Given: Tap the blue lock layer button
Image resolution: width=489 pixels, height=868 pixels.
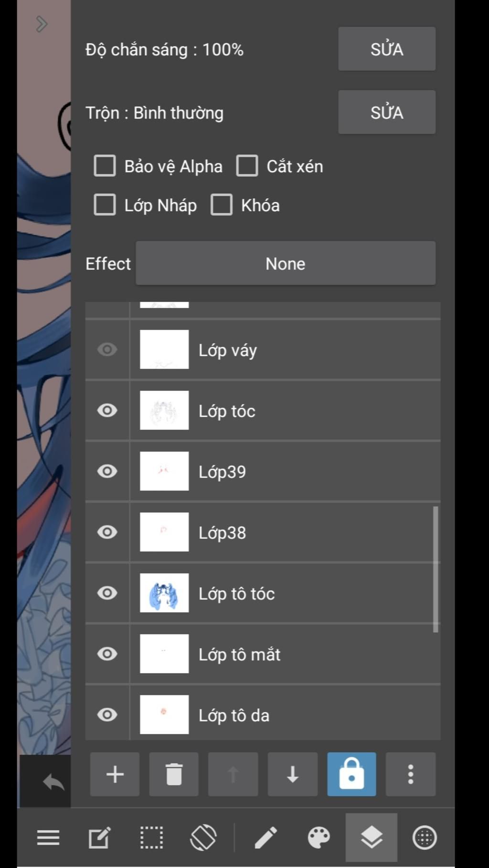Looking at the screenshot, I should [351, 774].
